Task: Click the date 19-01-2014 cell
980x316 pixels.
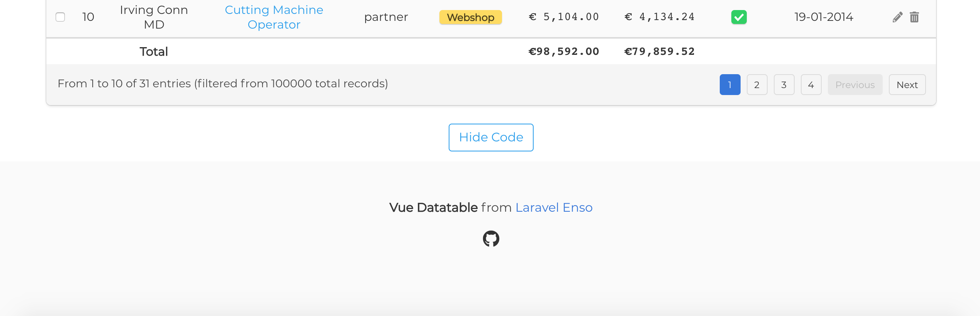Action: pos(824,17)
